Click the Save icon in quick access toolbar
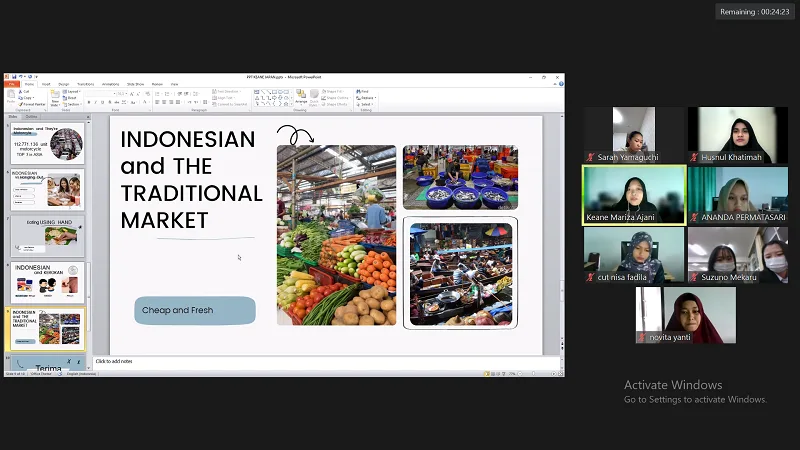This screenshot has height=450, width=800. tap(14, 77)
